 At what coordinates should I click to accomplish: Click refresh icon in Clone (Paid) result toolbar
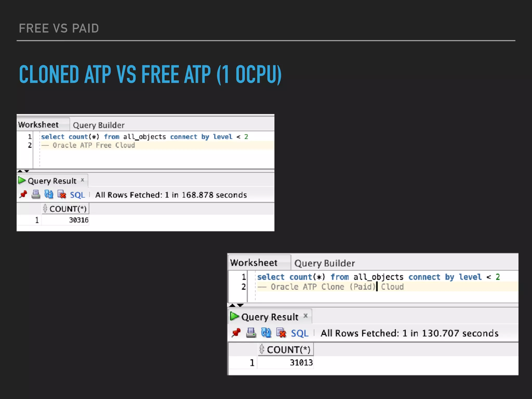click(x=266, y=332)
